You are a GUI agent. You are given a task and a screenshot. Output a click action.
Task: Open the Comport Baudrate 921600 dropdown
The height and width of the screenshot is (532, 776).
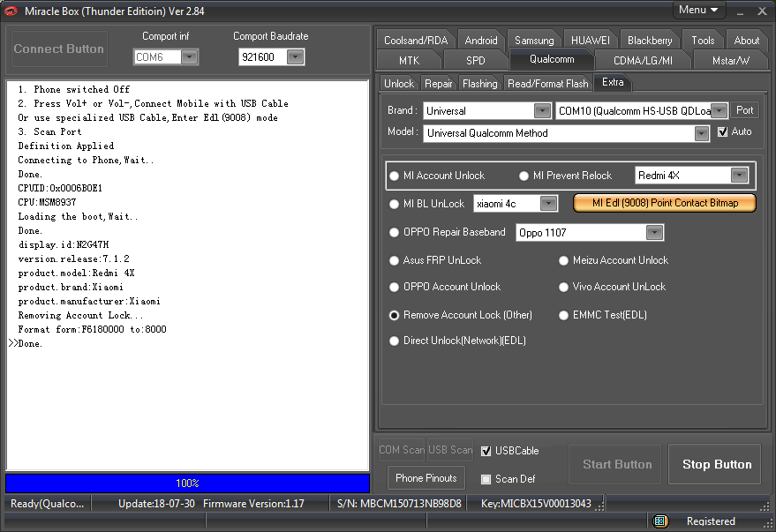pyautogui.click(x=295, y=56)
